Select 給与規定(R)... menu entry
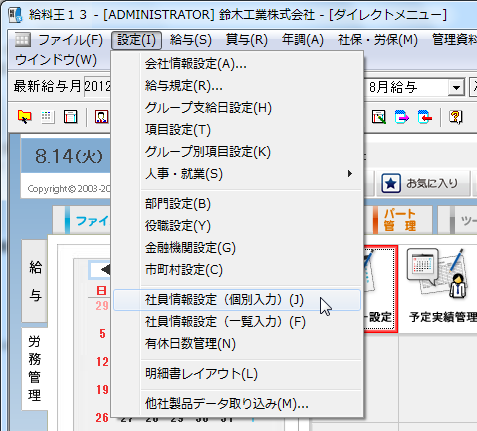Viewport: 477px width, 431px height. click(237, 86)
